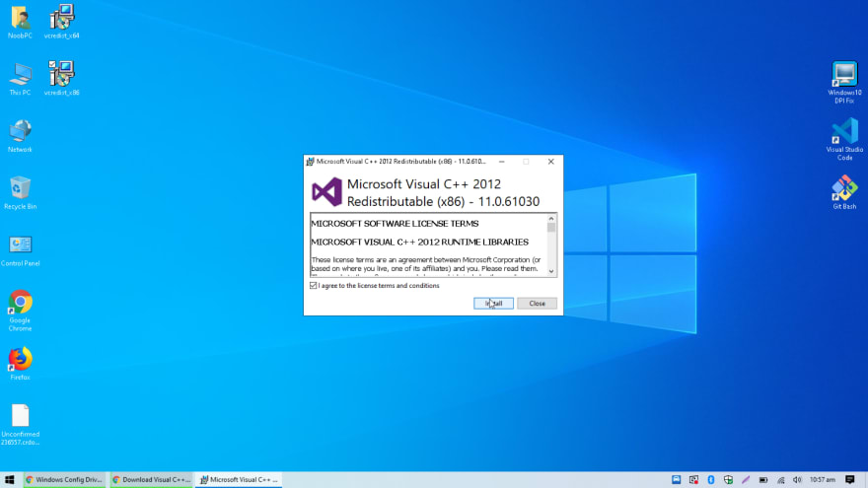Close the installer with the X button

(550, 162)
